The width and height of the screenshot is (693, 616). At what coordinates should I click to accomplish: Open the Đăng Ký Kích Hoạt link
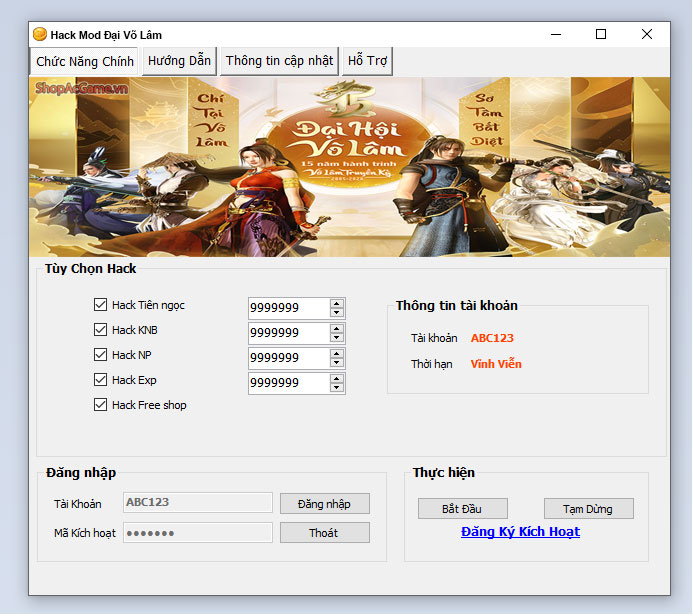pos(520,532)
